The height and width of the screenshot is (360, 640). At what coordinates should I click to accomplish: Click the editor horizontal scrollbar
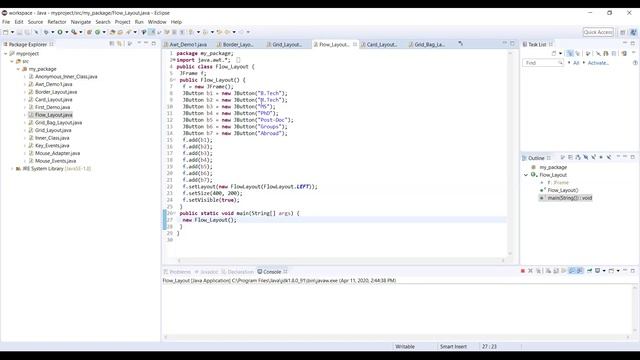point(341,260)
